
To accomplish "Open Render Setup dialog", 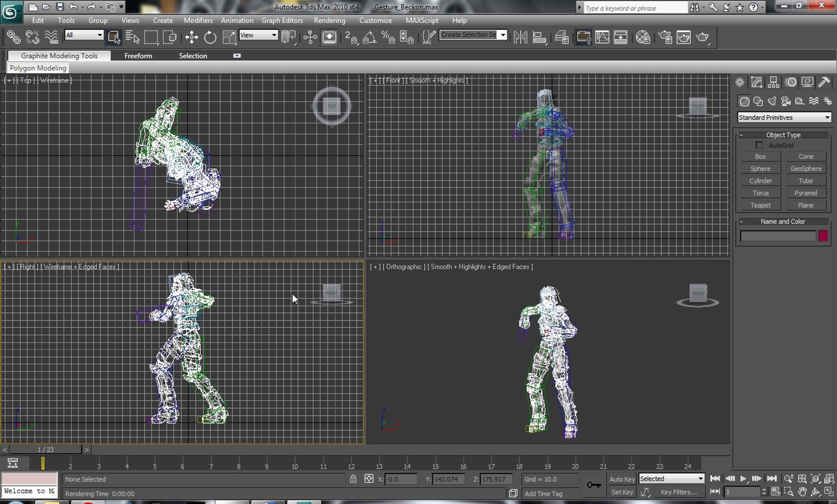I will (665, 37).
